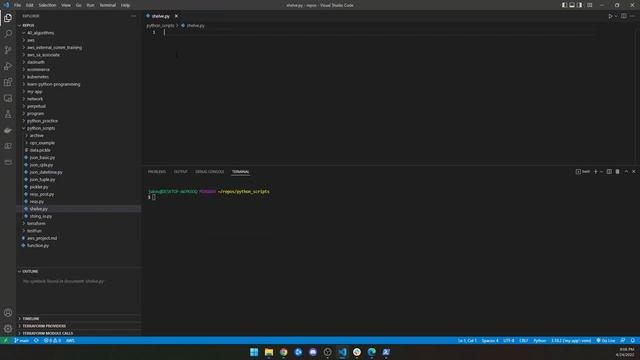Switch to the OUTPUT panel tab

[x=180, y=172]
